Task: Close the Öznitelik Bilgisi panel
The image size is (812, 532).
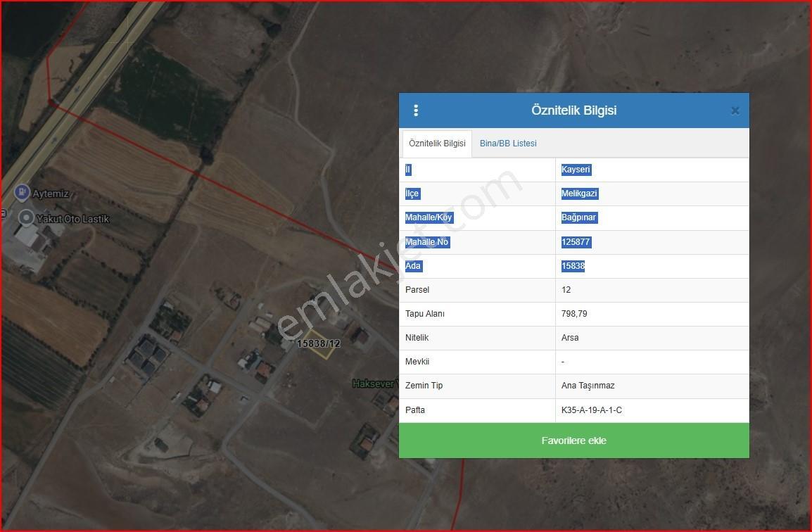Action: click(735, 110)
